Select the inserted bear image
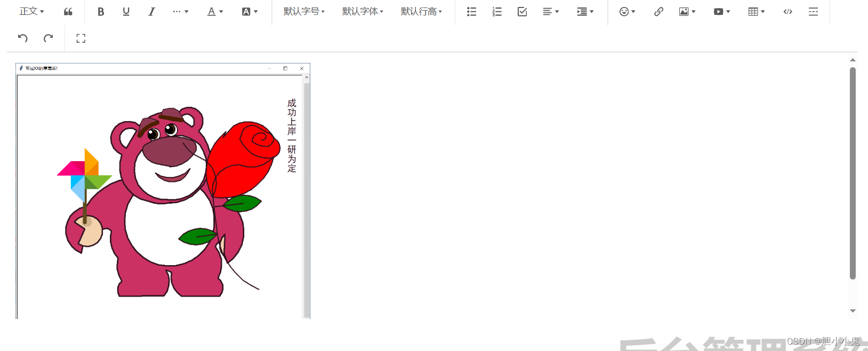 [163, 191]
